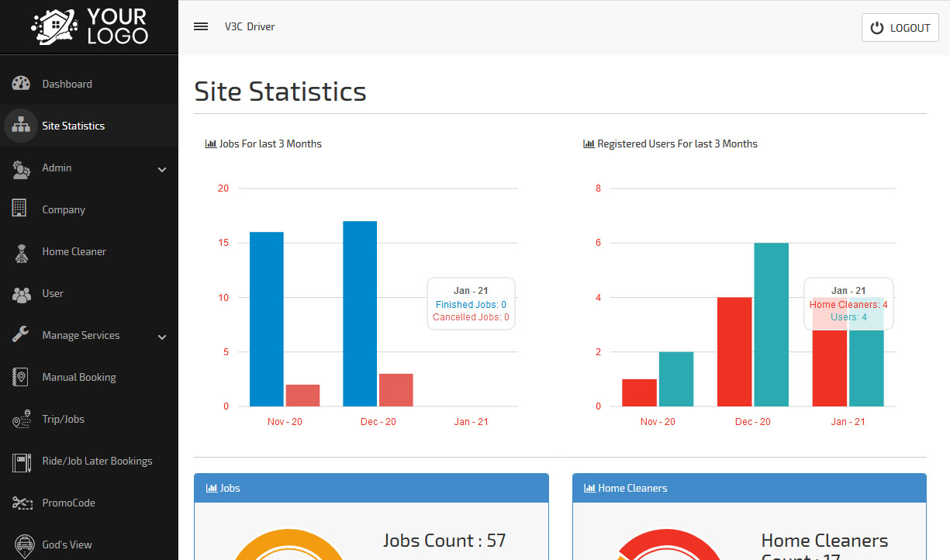This screenshot has height=560, width=950.
Task: Click the Manual Booking notebook icon
Action: click(20, 377)
